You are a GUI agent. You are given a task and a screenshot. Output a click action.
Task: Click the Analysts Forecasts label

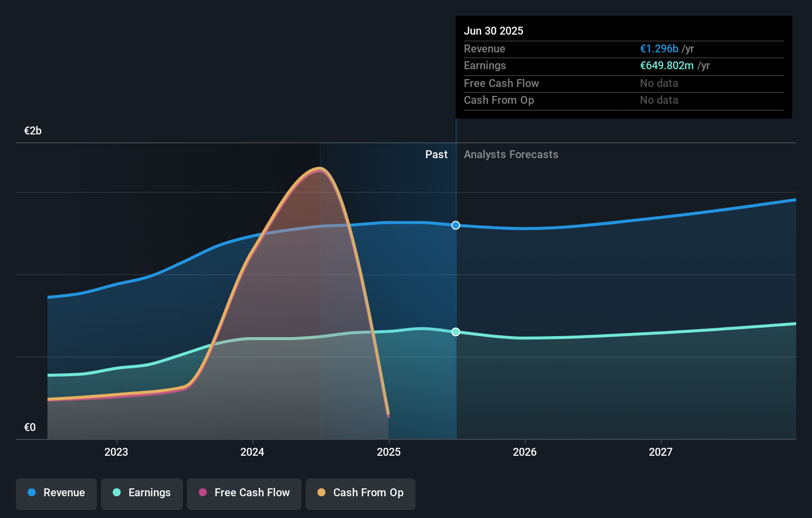pyautogui.click(x=511, y=155)
